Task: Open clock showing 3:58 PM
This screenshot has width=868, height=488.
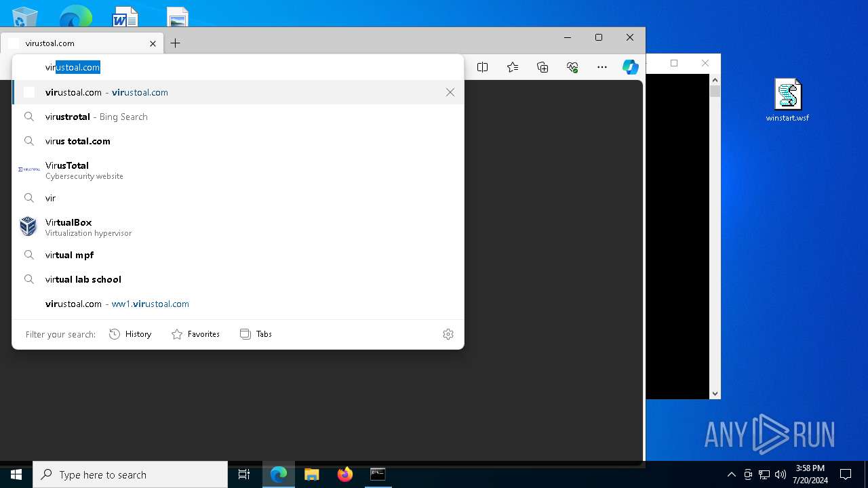Action: [x=810, y=474]
